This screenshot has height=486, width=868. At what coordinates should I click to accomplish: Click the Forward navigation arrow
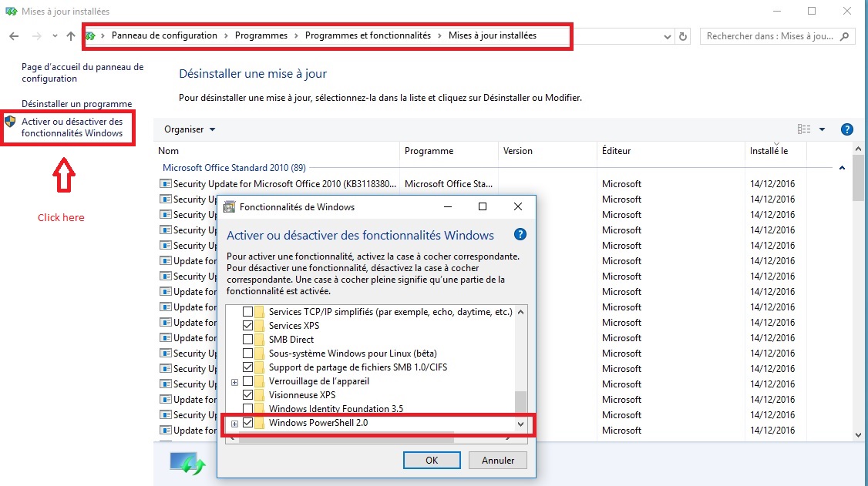pyautogui.click(x=36, y=36)
